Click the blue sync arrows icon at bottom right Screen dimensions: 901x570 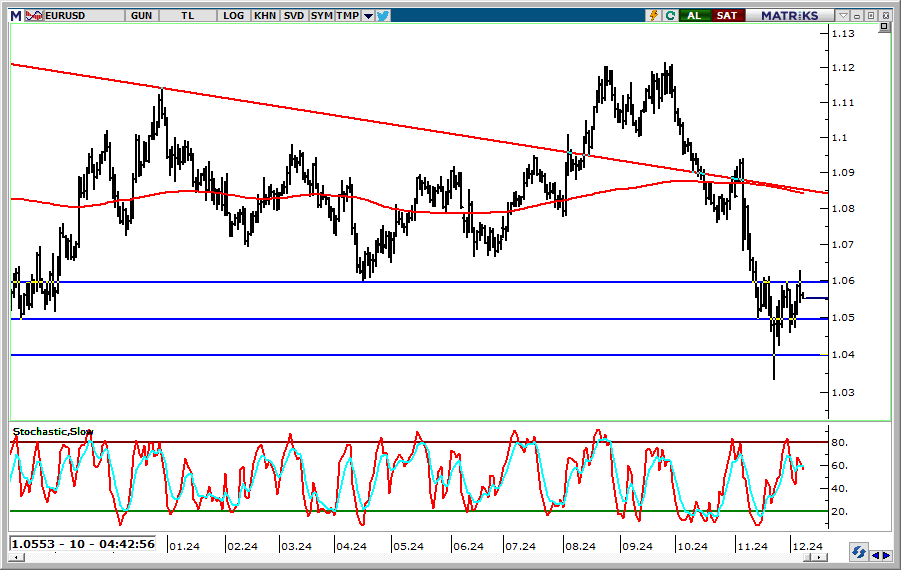point(858,552)
